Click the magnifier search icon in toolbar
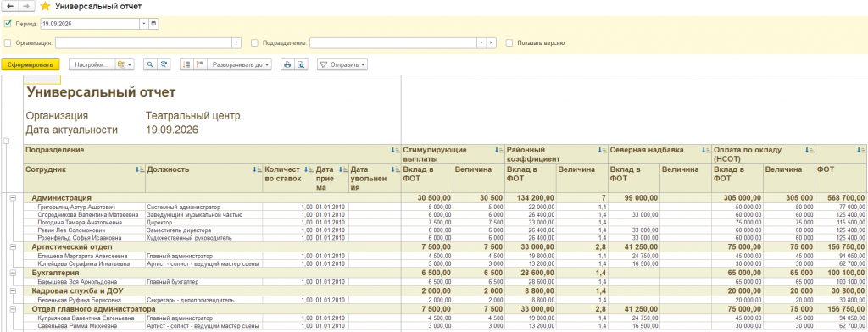 coord(149,64)
